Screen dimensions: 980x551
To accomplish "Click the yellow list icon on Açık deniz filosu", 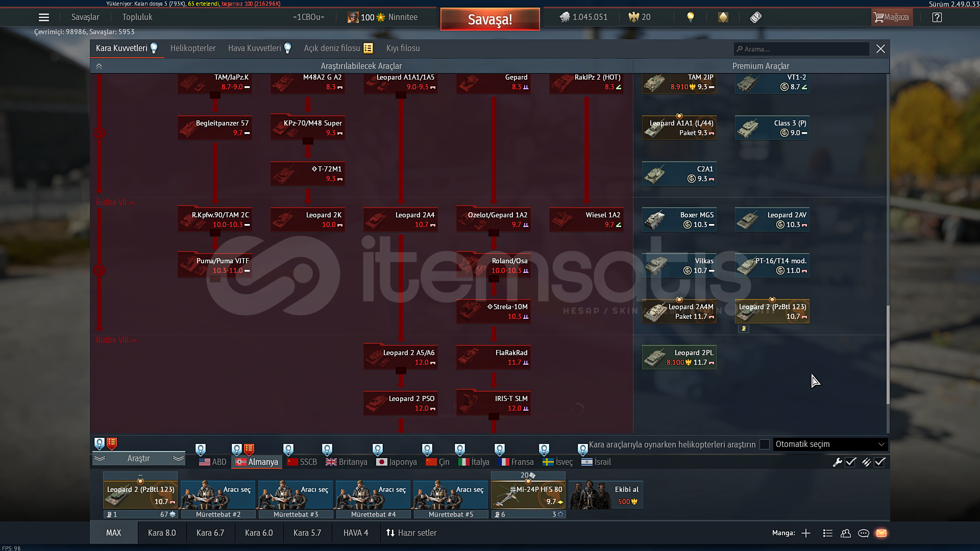I will coord(369,48).
